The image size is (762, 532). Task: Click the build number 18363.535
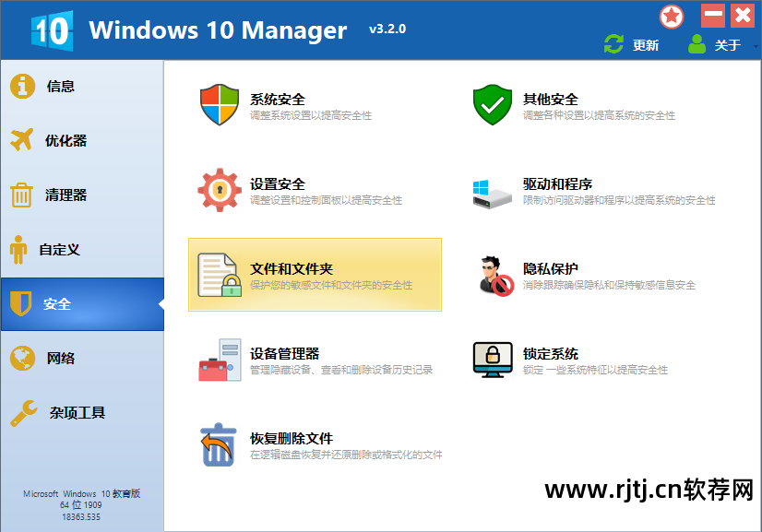(81, 517)
